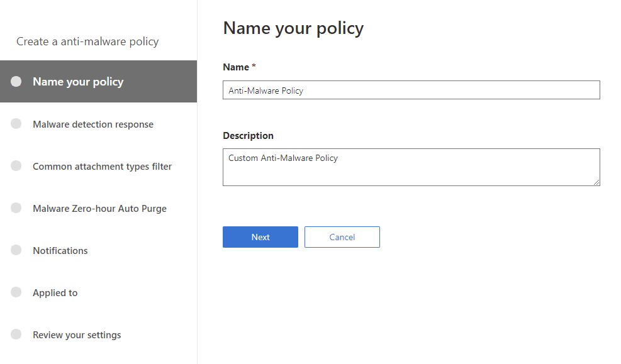Go to the Malware detection response step
Image resolution: width=621 pixels, height=364 pixels.
coord(93,124)
